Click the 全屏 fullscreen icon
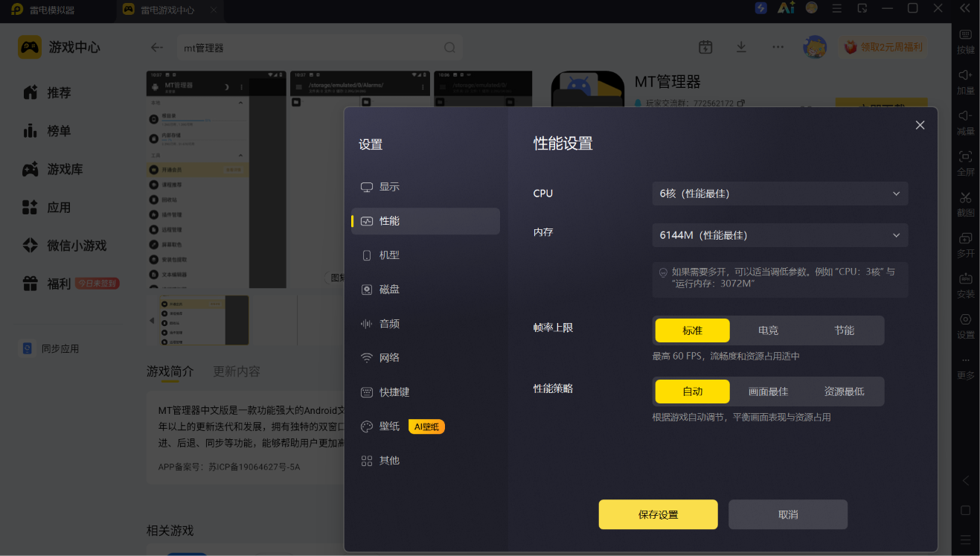 (x=965, y=156)
